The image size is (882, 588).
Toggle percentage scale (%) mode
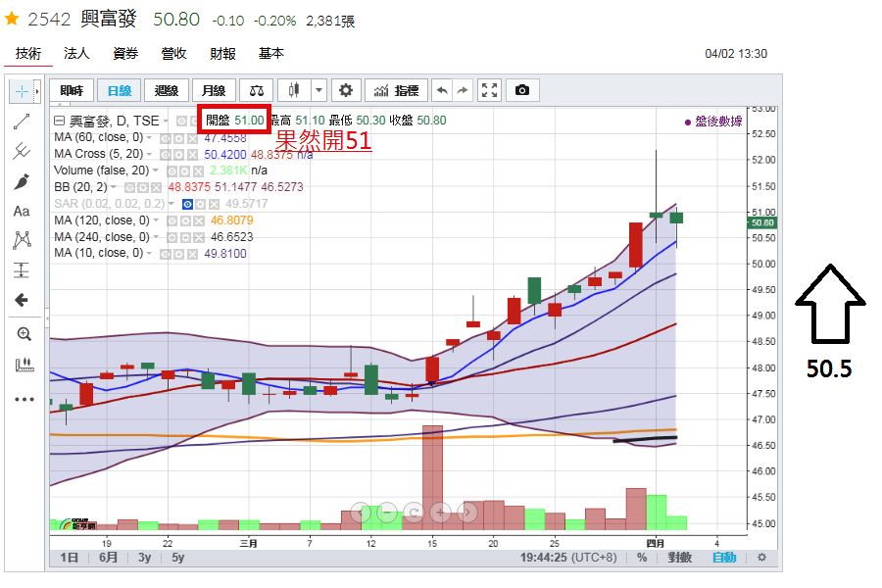click(642, 558)
